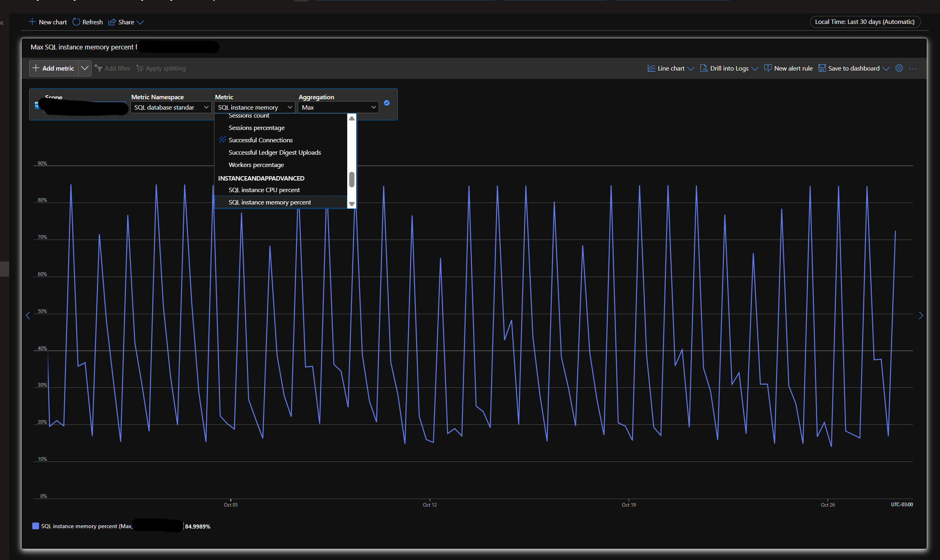Screen dimensions: 940x560
Task: Select SQL instance CPU percent metric
Action: pyautogui.click(x=264, y=190)
